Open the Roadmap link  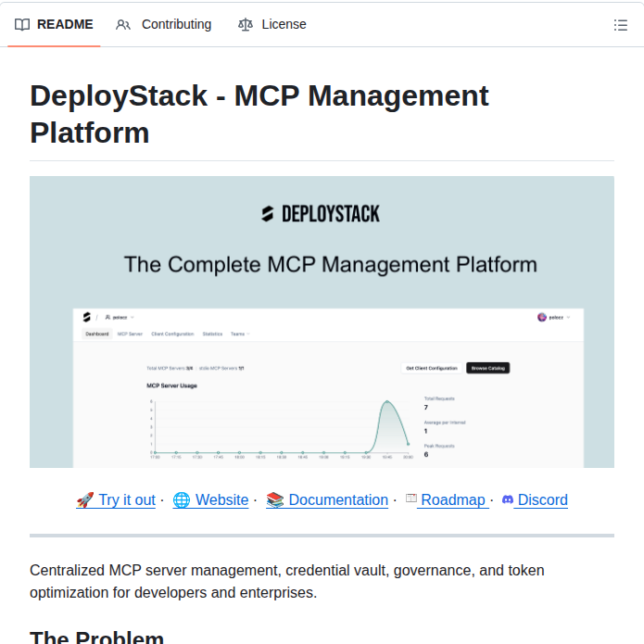pyautogui.click(x=447, y=499)
